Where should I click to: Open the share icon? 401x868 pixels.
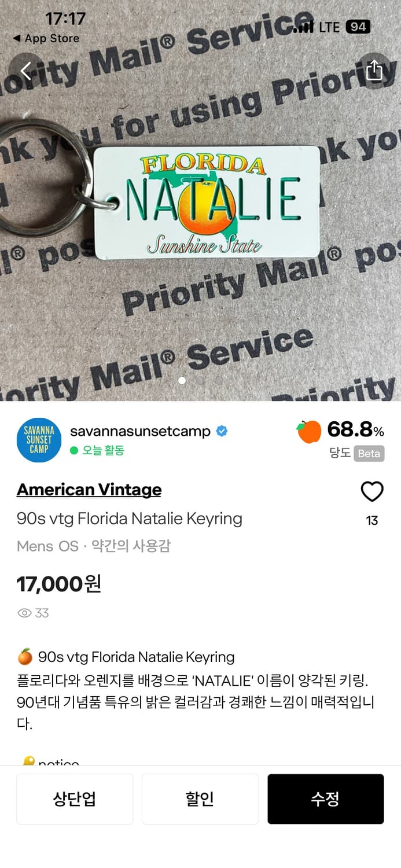coord(374,71)
